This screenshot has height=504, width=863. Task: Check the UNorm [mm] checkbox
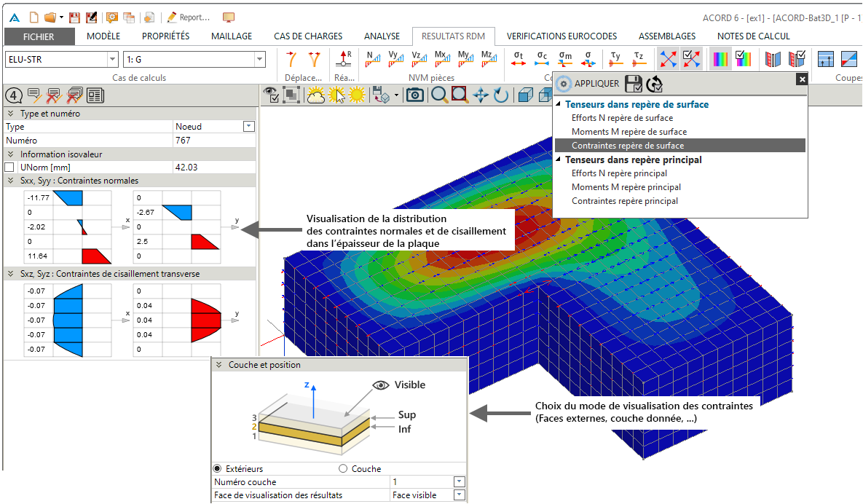9,168
